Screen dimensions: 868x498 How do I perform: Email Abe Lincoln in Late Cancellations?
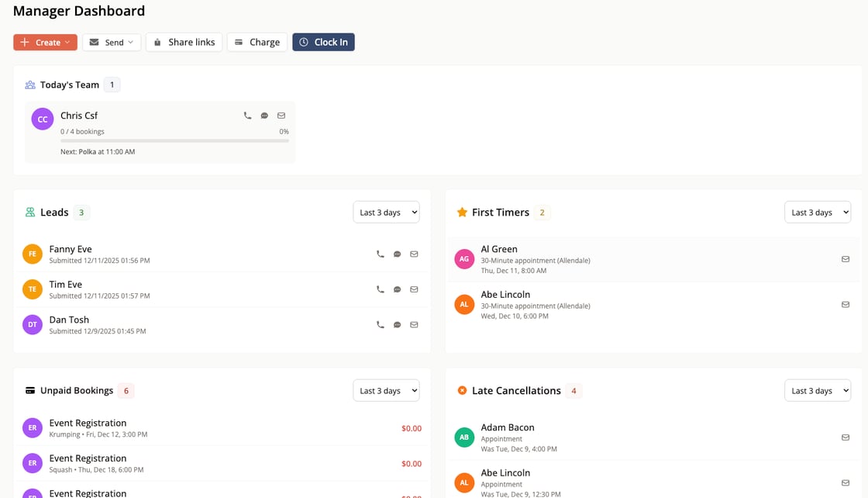click(x=846, y=483)
